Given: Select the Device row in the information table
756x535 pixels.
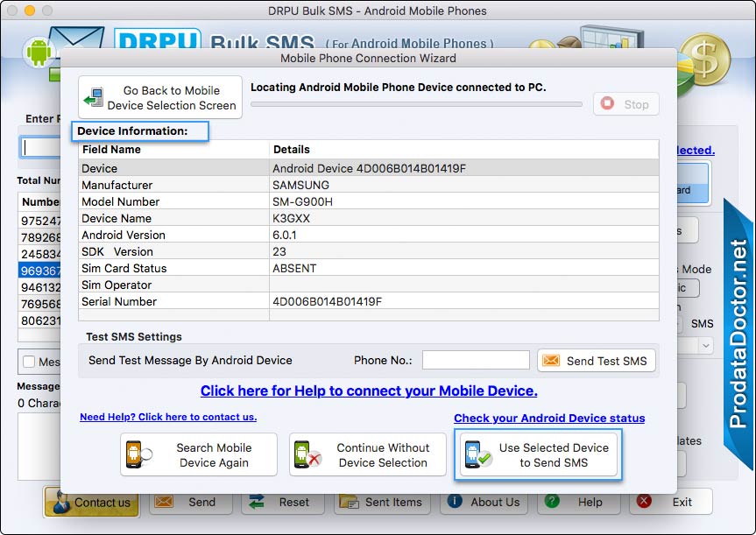Looking at the screenshot, I should tap(368, 168).
